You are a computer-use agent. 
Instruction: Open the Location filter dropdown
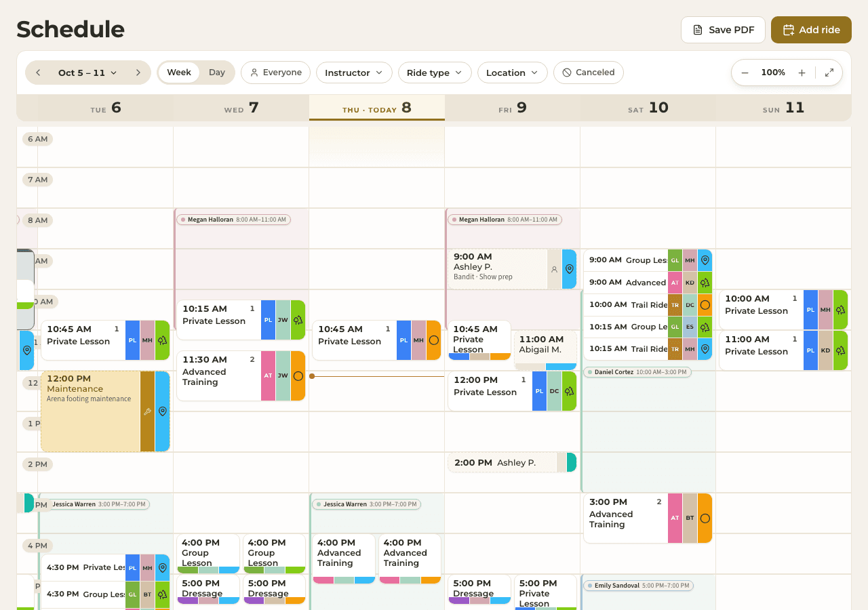click(513, 73)
